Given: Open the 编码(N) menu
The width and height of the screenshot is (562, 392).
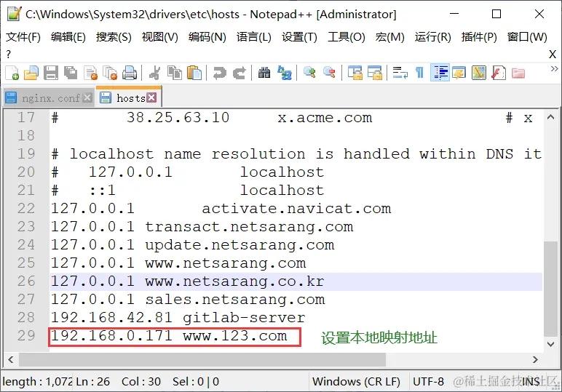Looking at the screenshot, I should [x=207, y=37].
